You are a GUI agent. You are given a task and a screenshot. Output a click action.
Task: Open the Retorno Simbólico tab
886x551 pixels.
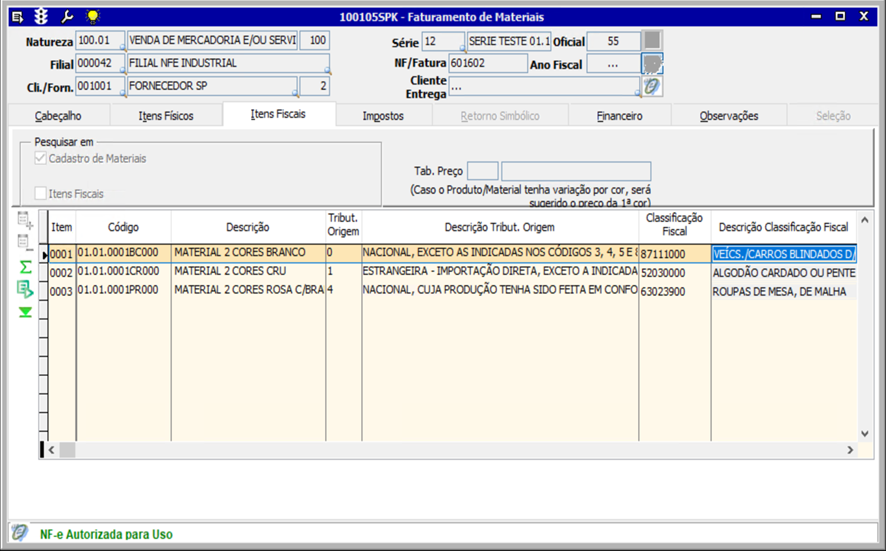click(500, 116)
